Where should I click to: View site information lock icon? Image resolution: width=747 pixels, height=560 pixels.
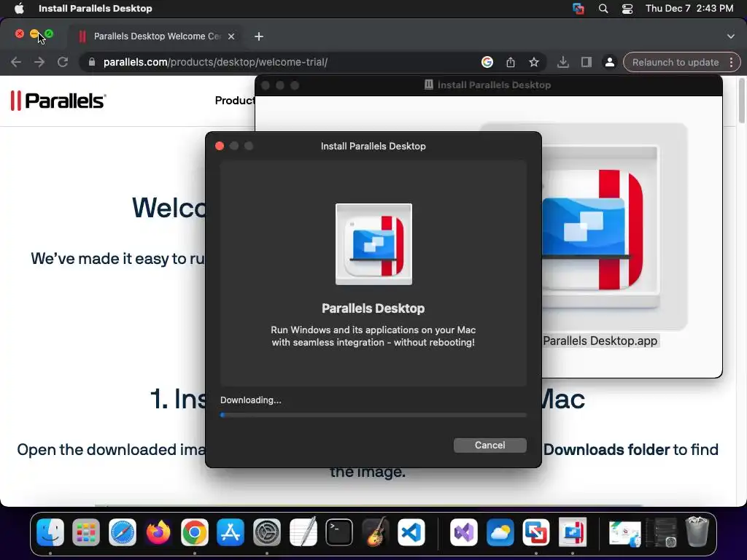(92, 63)
